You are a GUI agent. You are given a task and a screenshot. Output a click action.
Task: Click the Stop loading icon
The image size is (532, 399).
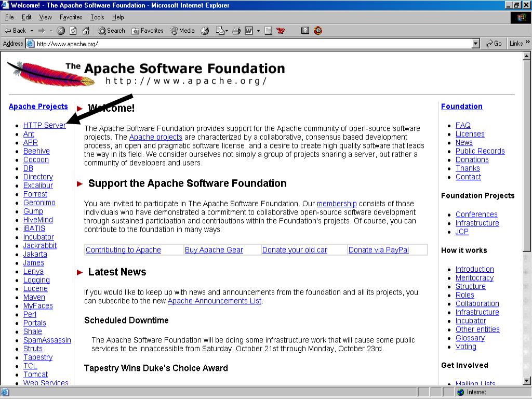click(x=61, y=31)
